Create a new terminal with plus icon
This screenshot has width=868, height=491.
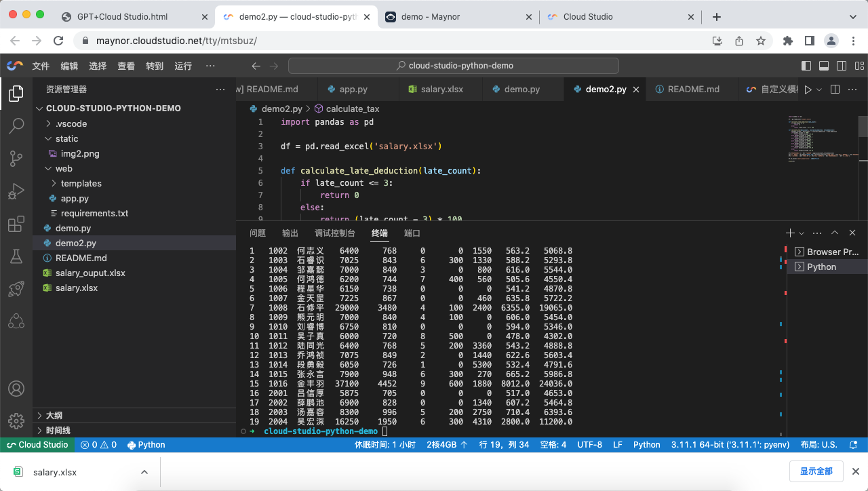[790, 233]
